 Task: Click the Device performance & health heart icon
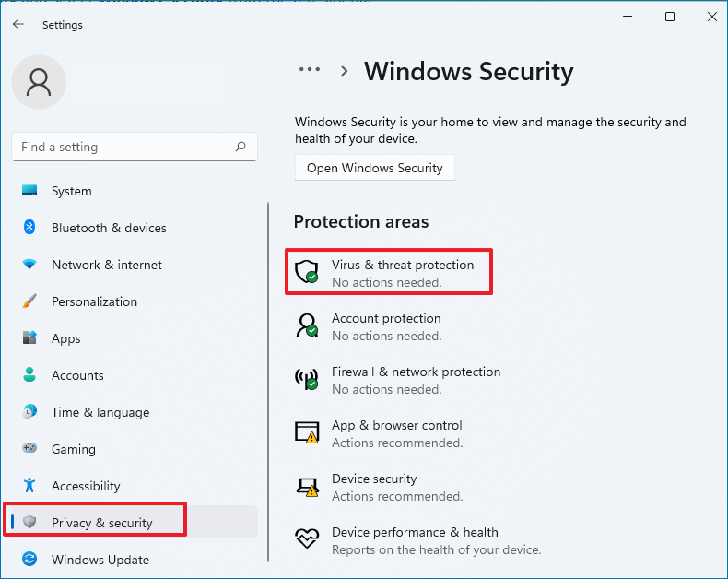pos(306,539)
